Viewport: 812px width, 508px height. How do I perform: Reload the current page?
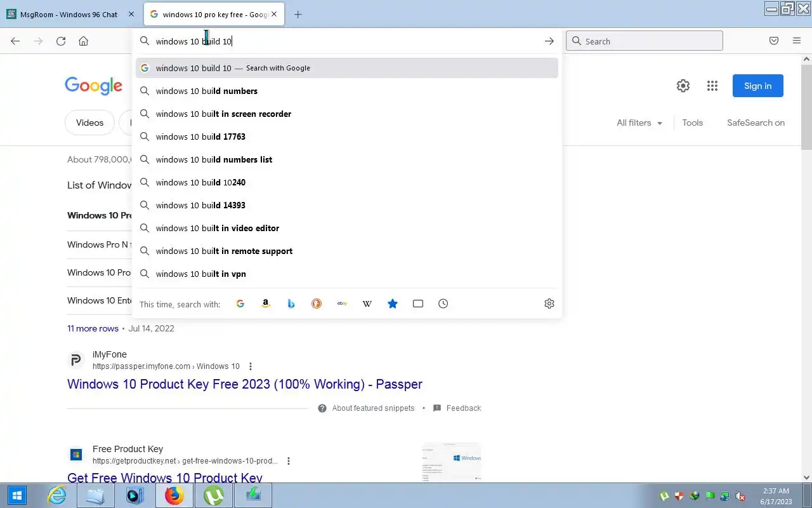tap(61, 41)
